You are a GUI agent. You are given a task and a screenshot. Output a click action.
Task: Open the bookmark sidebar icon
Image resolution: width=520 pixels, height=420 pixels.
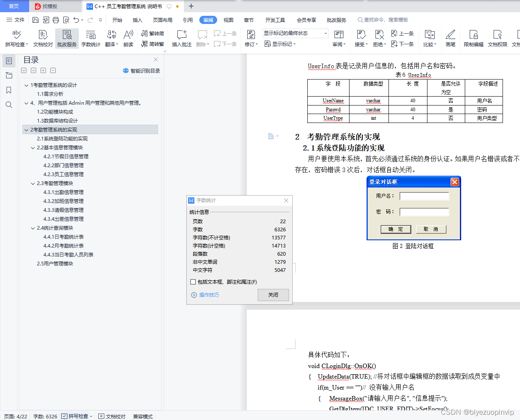tap(9, 90)
